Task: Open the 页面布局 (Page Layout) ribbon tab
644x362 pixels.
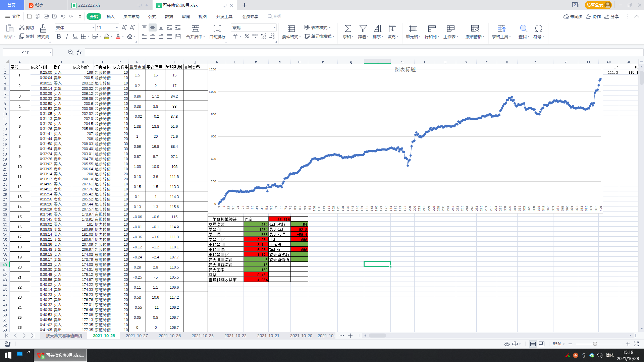Action: tap(131, 16)
